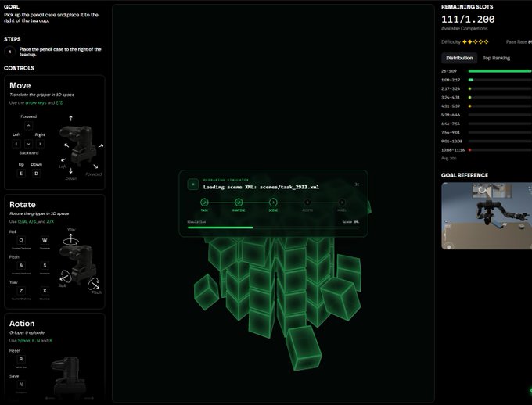The height and width of the screenshot is (405, 532).
Task: Click the Q key for Roll
Action: (x=21, y=240)
